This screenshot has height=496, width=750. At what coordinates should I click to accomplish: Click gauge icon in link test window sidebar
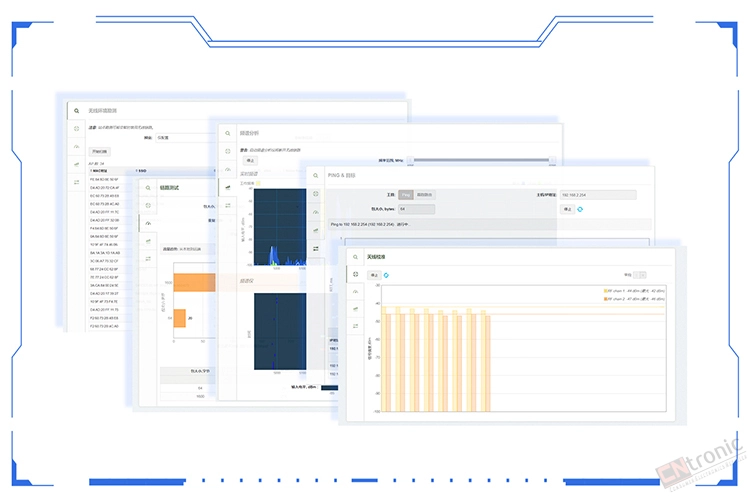click(x=148, y=223)
